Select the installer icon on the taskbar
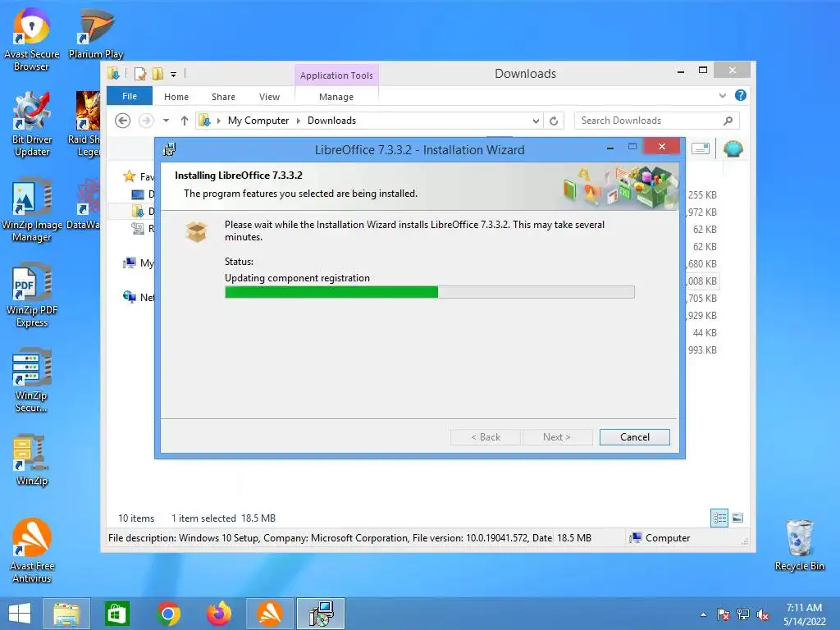840x630 pixels. pyautogui.click(x=321, y=614)
